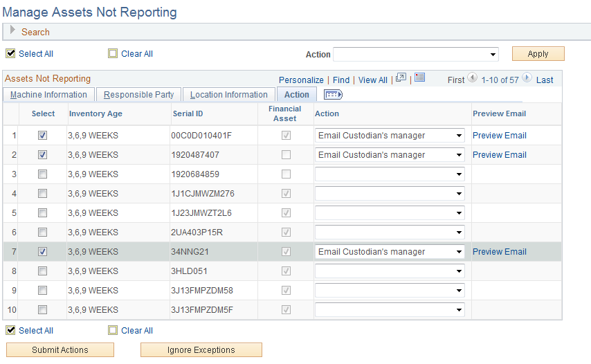Image resolution: width=591 pixels, height=364 pixels.
Task: Open the Personalize link
Action: pyautogui.click(x=301, y=80)
